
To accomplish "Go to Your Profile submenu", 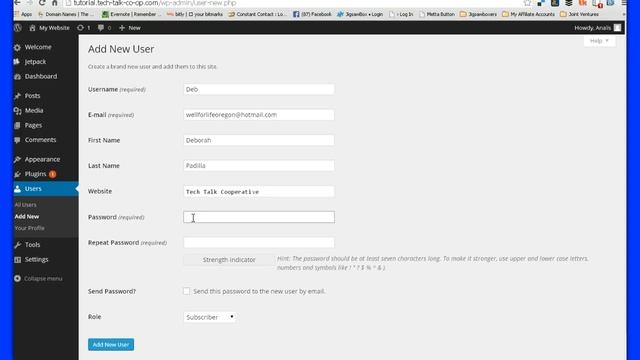I will 29,228.
